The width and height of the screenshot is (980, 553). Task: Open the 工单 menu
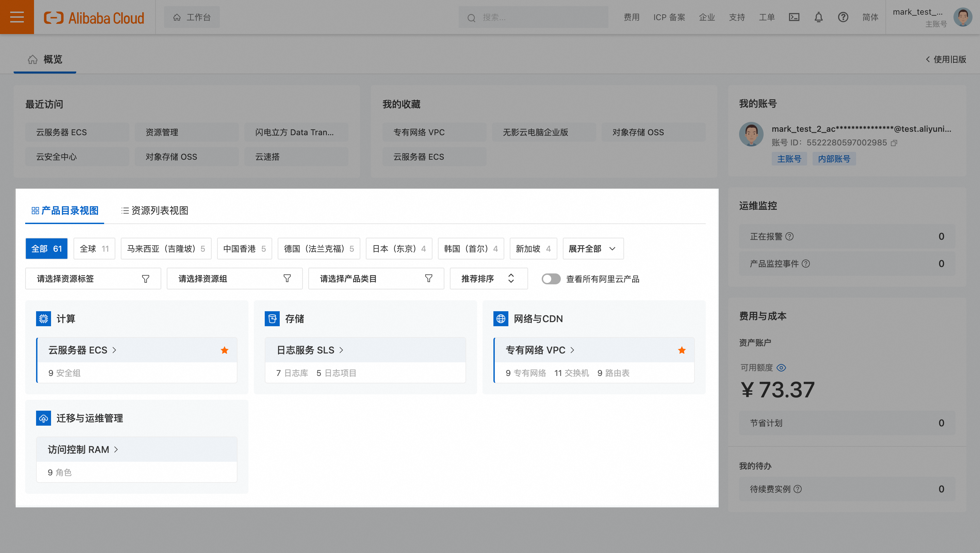tap(767, 17)
